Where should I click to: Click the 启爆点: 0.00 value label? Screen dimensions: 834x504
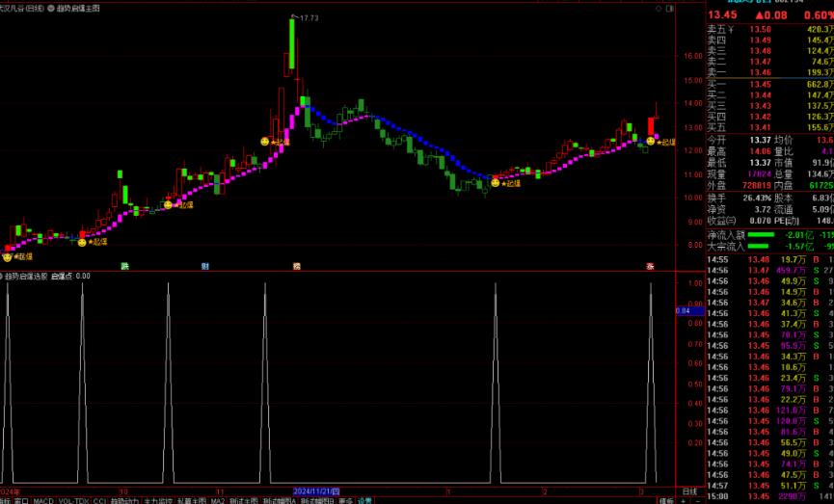tap(70, 277)
